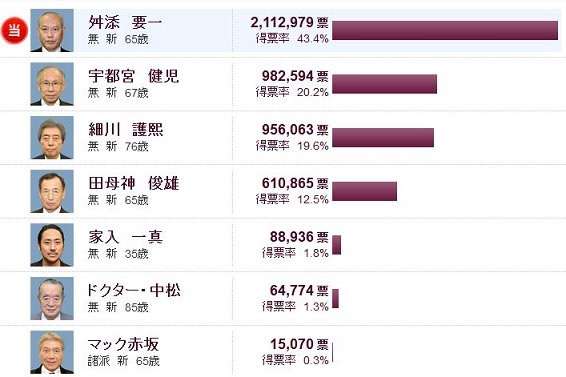Click the 20.2% vote share bar

coord(384,84)
